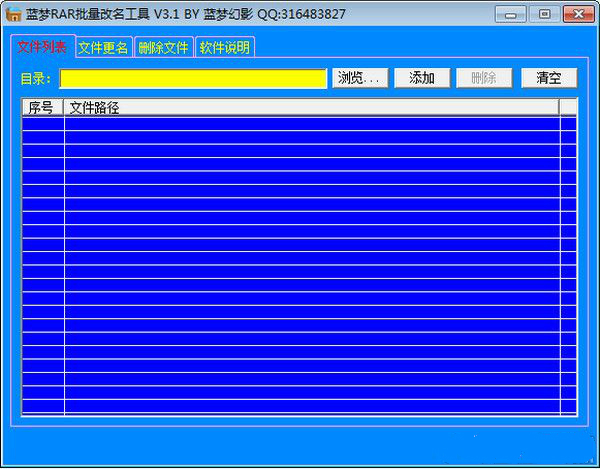
Task: Click the 浏览... button
Action: pyautogui.click(x=360, y=78)
